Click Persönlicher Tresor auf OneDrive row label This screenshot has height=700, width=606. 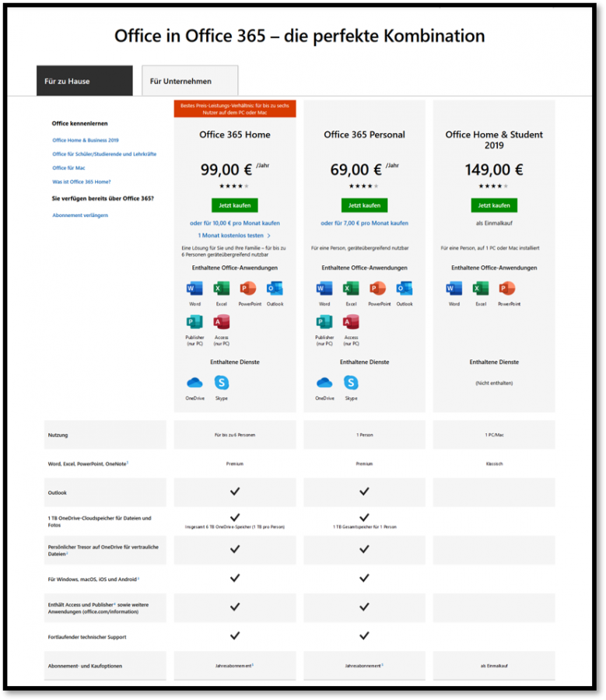pos(103,551)
